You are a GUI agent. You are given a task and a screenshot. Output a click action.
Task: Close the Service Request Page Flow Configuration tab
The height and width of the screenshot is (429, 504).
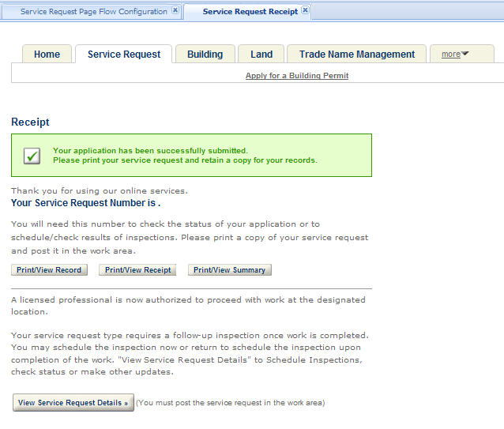(x=175, y=11)
